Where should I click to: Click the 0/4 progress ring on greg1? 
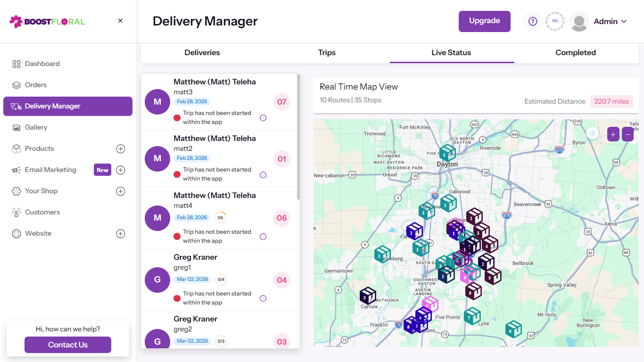[x=221, y=280]
